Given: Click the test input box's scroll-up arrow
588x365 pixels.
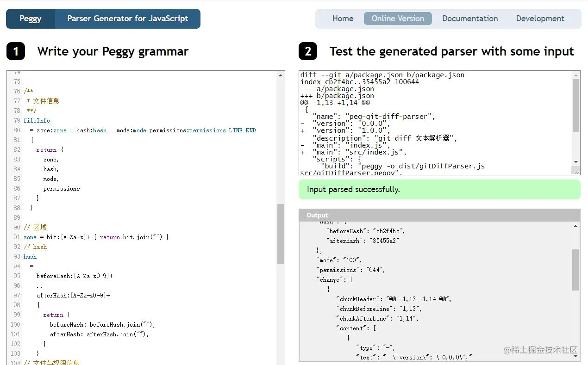Looking at the screenshot, I should click(576, 75).
